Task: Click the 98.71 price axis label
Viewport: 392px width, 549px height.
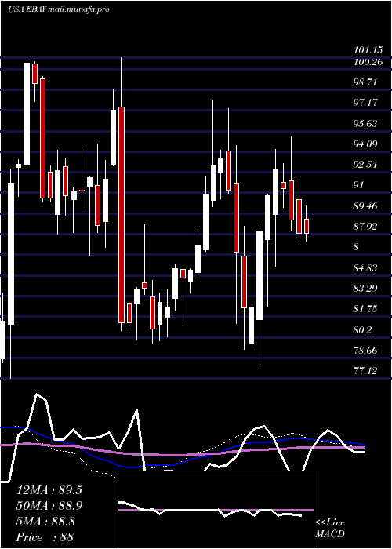Action: click(x=365, y=82)
